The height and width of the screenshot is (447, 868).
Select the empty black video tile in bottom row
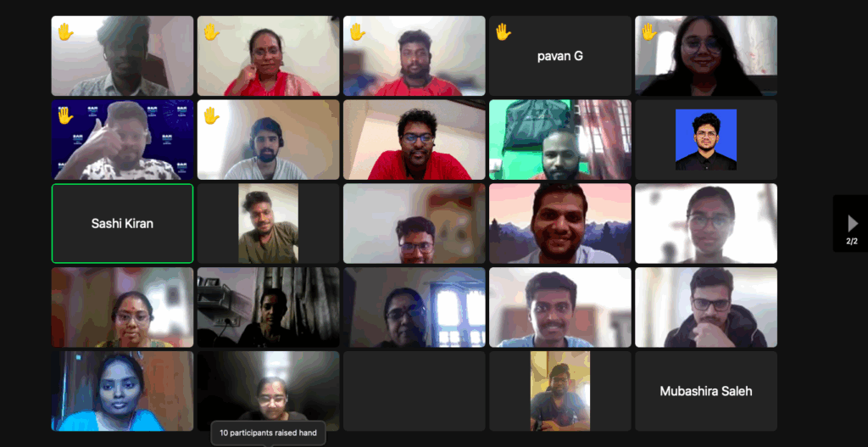click(414, 391)
